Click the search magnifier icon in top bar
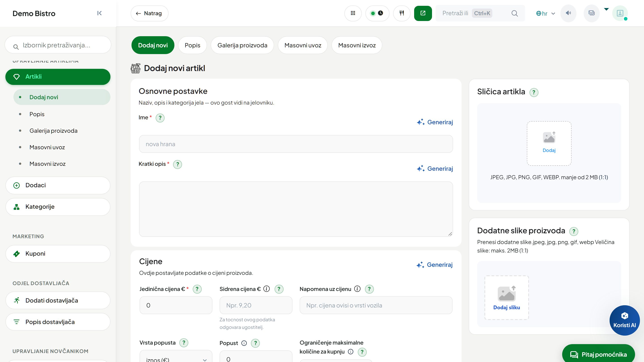Viewport: 644px width, 362px height. pos(515,13)
